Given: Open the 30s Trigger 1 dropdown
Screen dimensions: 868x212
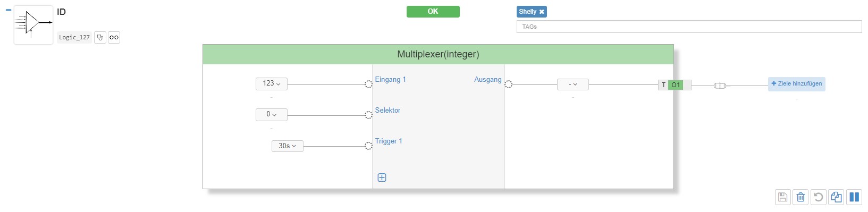Looking at the screenshot, I should 288,146.
